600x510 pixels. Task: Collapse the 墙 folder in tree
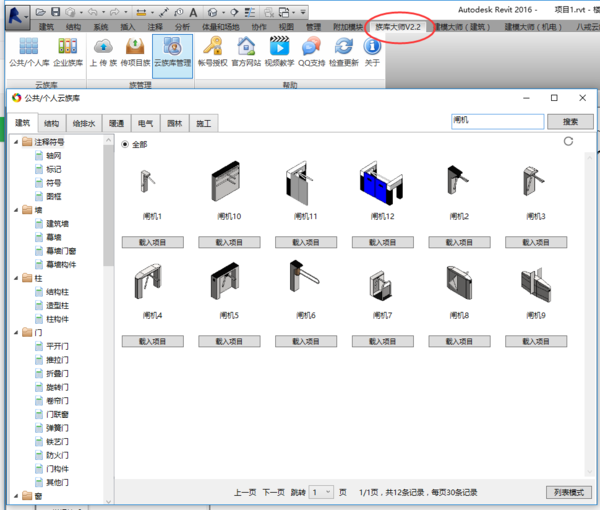tap(15, 211)
